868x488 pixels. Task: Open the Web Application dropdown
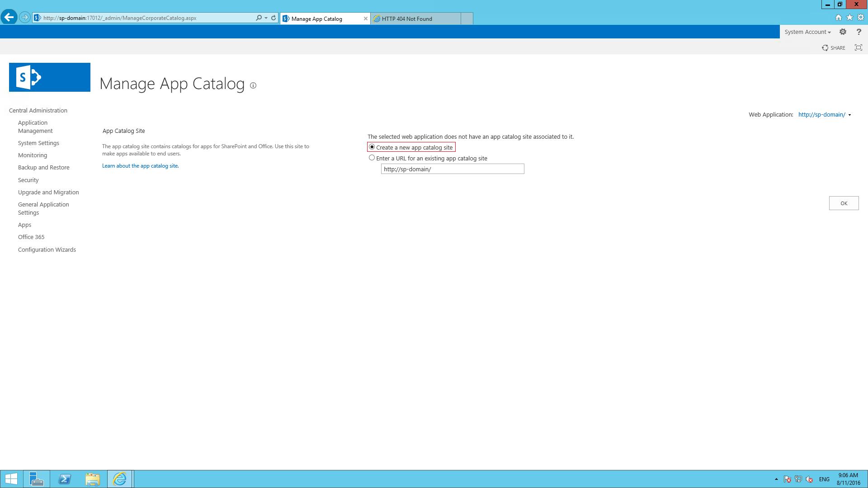[x=825, y=115]
